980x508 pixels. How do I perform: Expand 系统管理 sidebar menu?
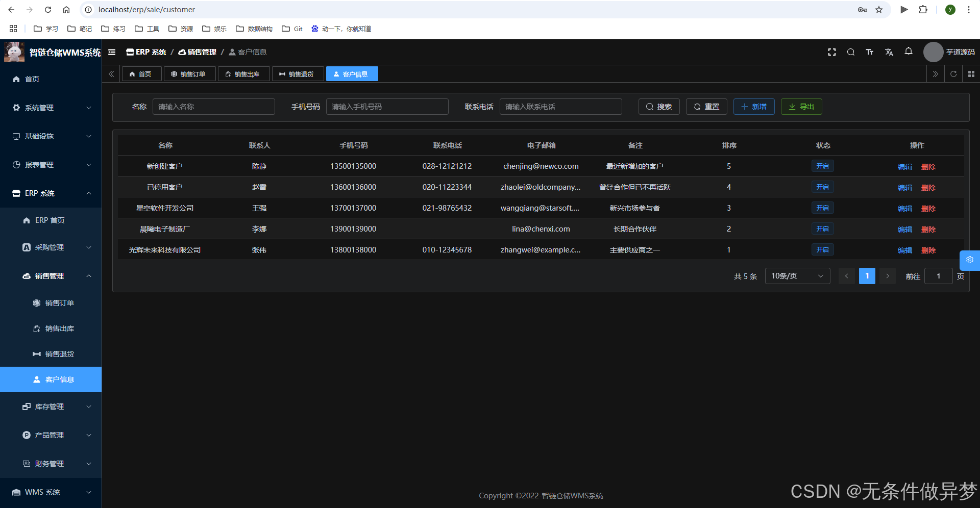[51, 108]
